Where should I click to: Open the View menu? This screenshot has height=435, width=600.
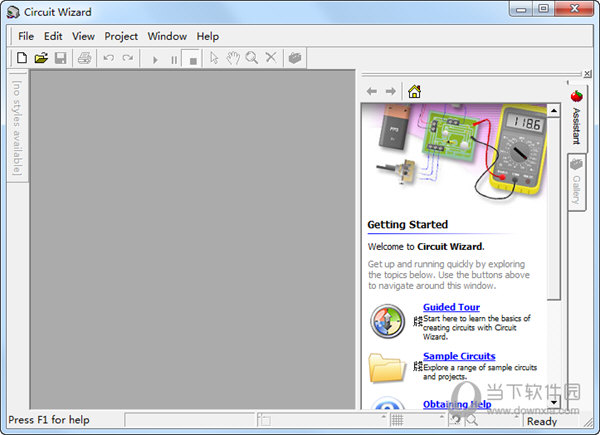point(83,36)
